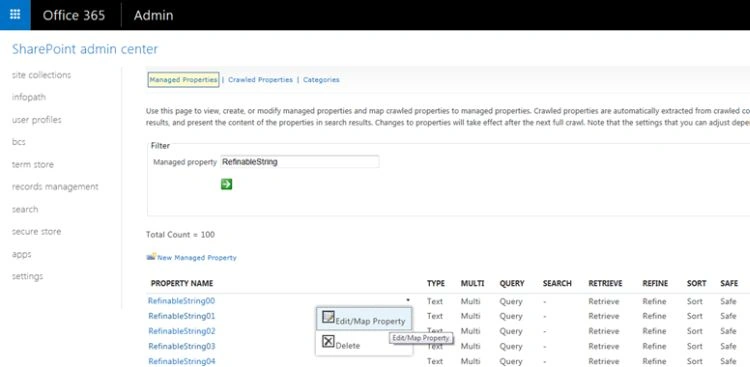Open RefinableString02 property
Screen dimensions: 750x367
click(x=181, y=331)
